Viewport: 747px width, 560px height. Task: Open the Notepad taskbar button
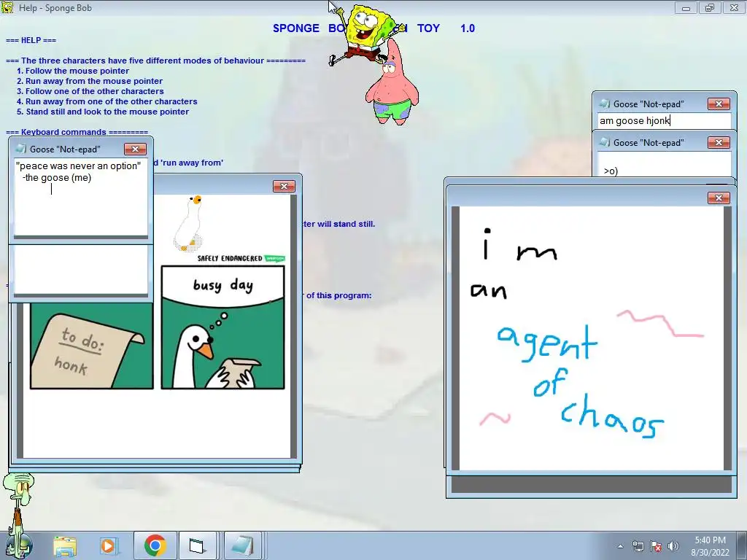pos(242,545)
